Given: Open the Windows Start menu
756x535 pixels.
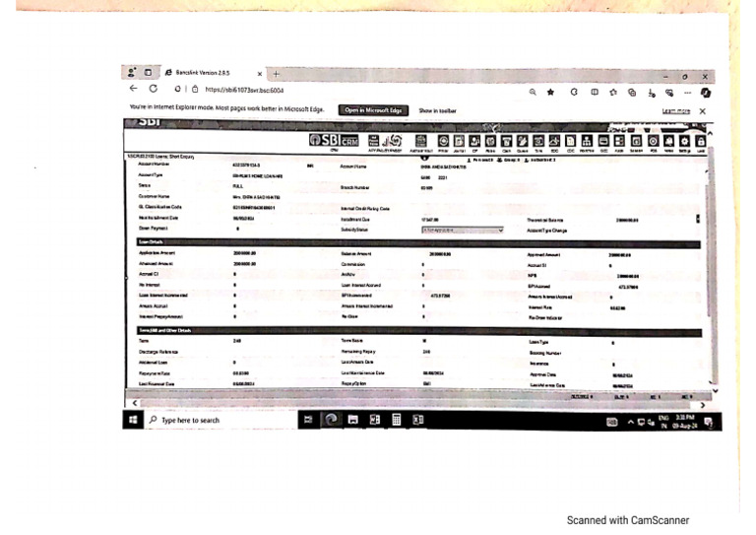Looking at the screenshot, I should (x=133, y=420).
